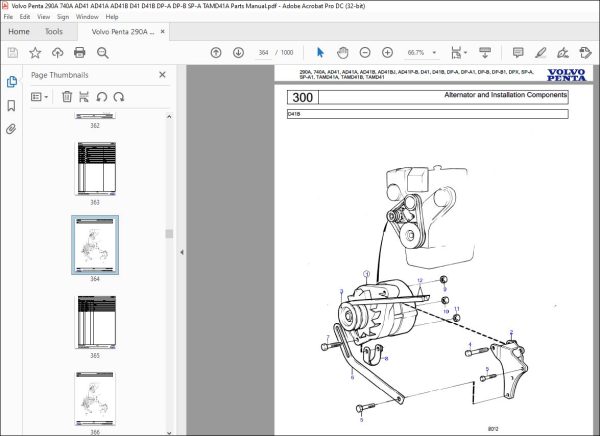The height and width of the screenshot is (436, 600).
Task: Select page 363 thumbnail
Action: click(95, 169)
